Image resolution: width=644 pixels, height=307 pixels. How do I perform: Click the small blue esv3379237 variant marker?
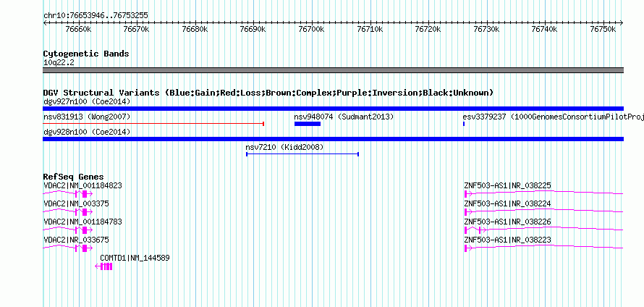pyautogui.click(x=464, y=124)
